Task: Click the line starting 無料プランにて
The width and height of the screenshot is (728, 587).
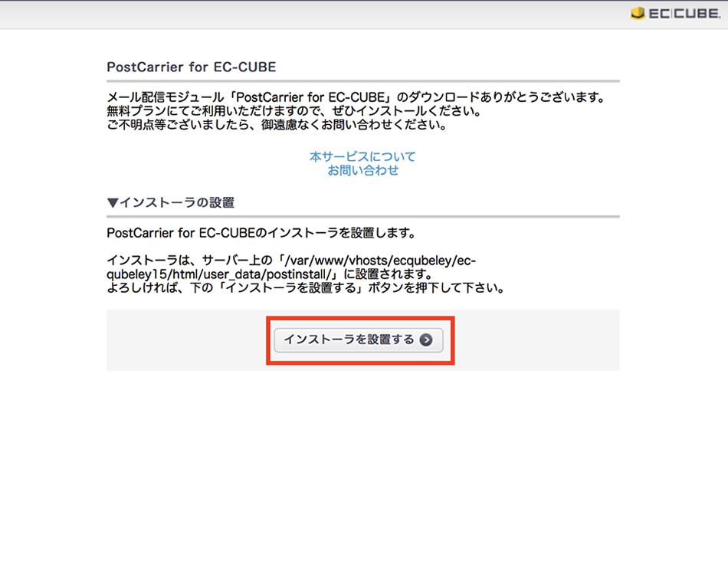Action: coord(294,111)
